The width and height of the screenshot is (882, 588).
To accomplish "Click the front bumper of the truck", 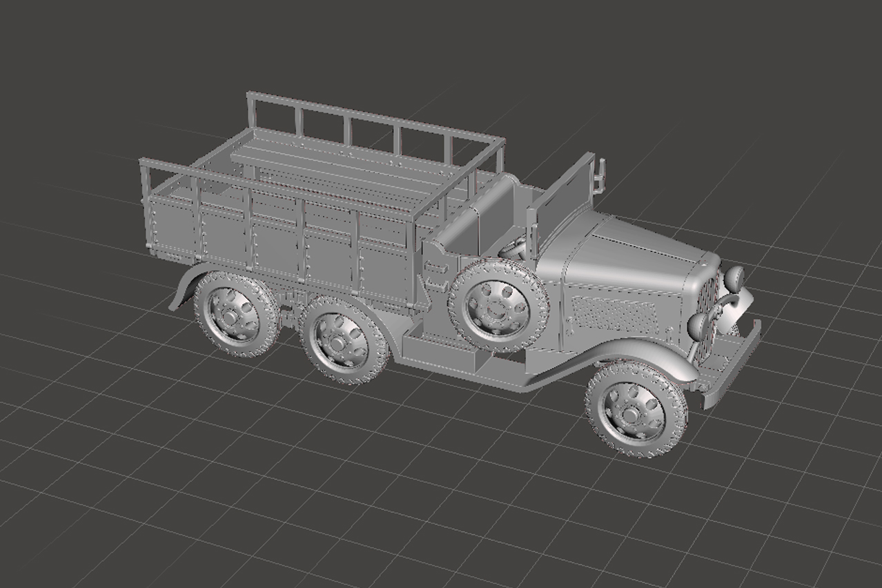I will coord(733,364).
